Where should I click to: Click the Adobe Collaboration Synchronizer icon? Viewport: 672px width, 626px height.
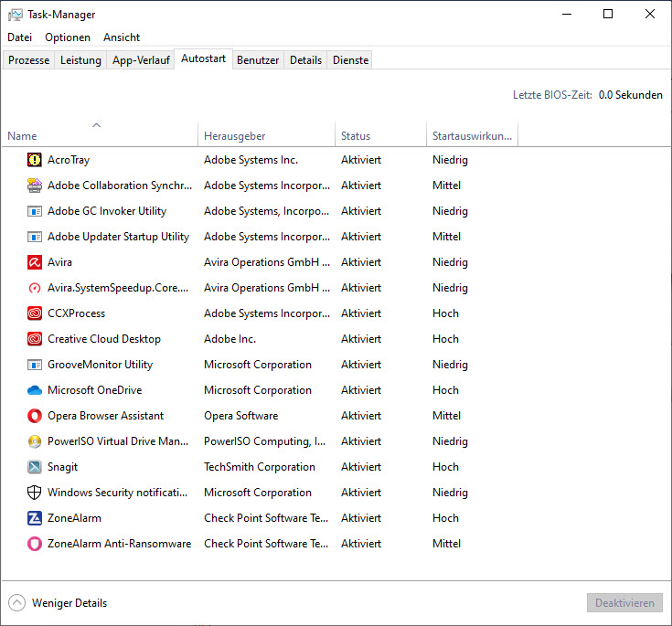(x=35, y=186)
